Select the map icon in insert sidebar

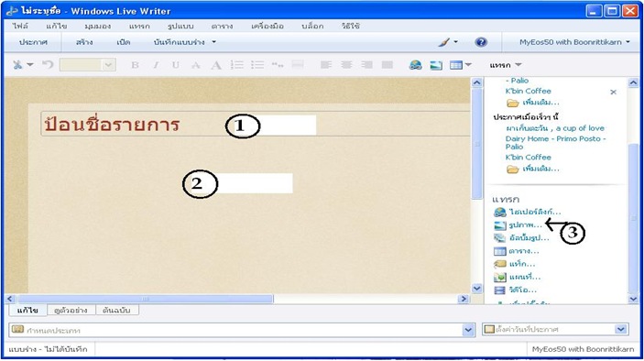500,278
